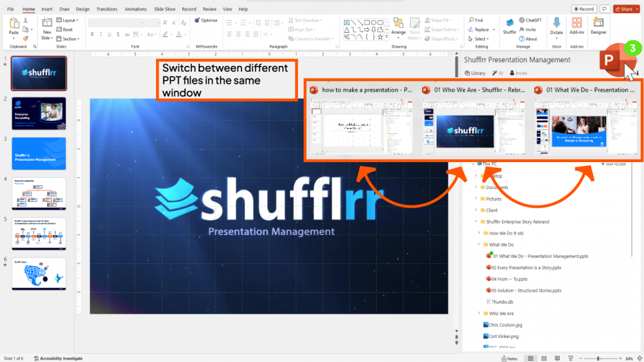Viewport: 644px width, 362px height.
Task: Open 02 Every Presentation is a Story.pptx
Action: [524, 268]
